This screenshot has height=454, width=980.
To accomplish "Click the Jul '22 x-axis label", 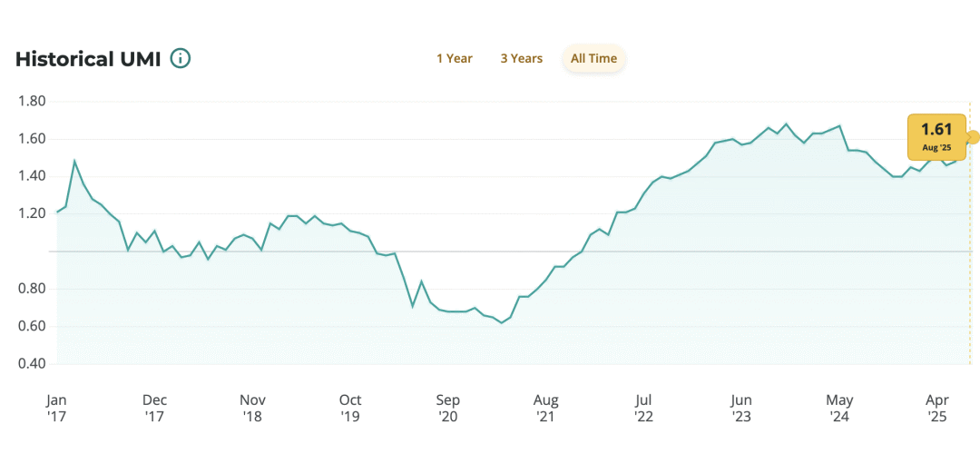I will [643, 408].
